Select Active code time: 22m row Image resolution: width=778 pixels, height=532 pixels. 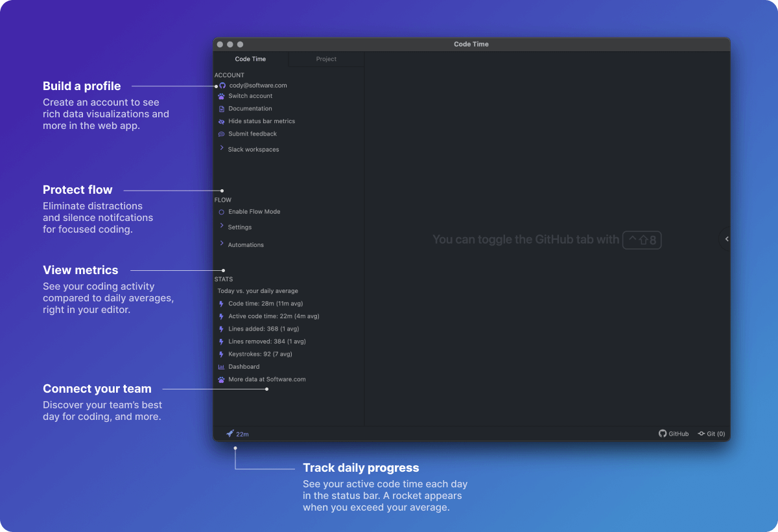pyautogui.click(x=274, y=316)
